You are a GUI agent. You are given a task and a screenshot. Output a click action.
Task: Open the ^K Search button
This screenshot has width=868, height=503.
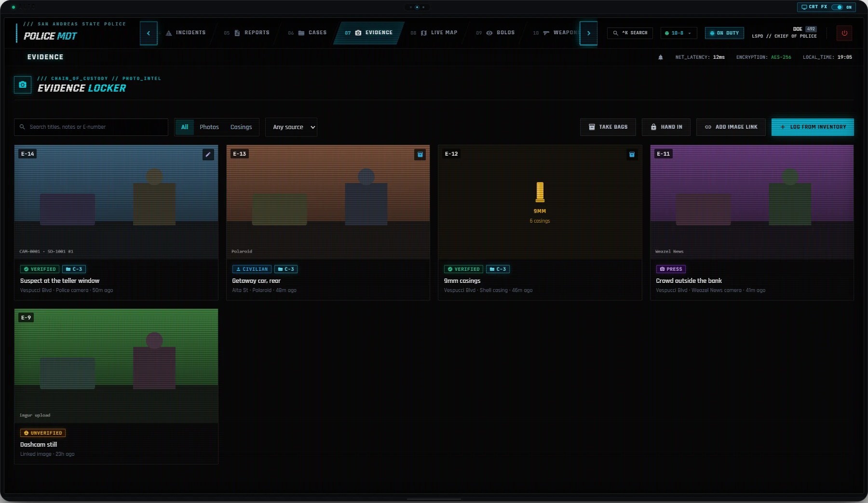pos(630,33)
